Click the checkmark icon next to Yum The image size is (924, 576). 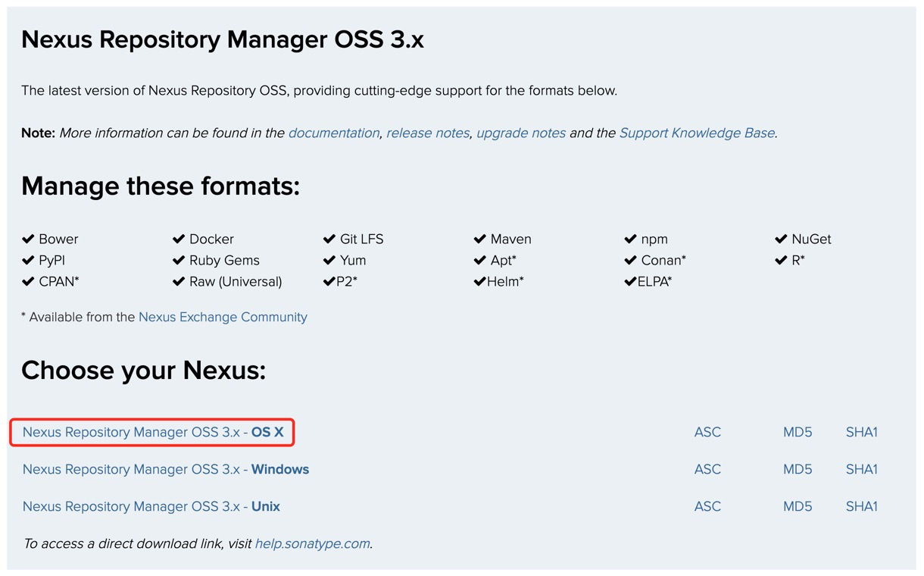330,260
